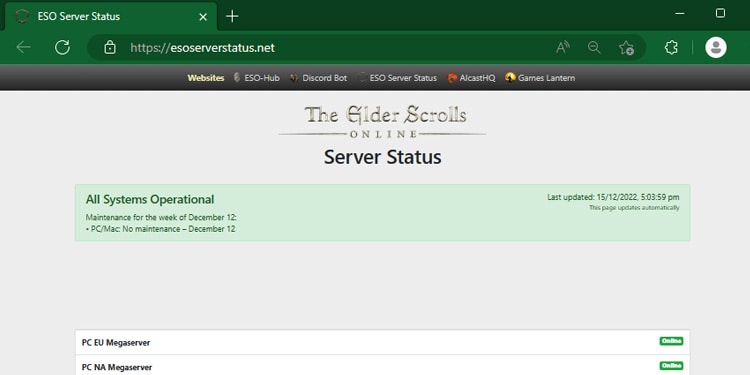Add this page to favorites star
The image size is (750, 375).
tap(626, 47)
